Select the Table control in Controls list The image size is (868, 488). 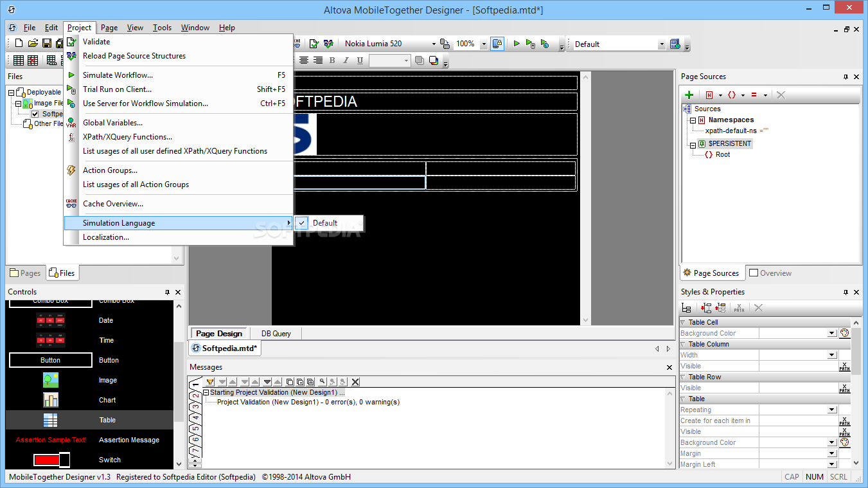(x=89, y=420)
